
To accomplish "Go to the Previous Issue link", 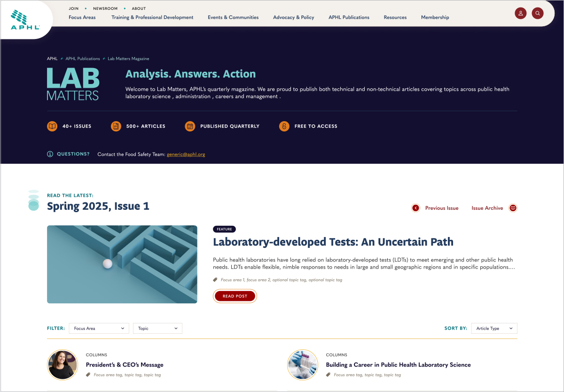I will (442, 208).
